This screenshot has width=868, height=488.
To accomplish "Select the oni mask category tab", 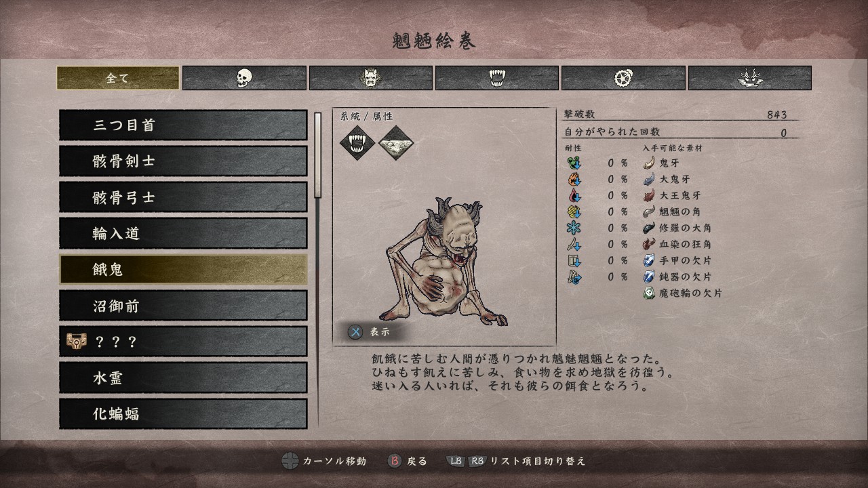I will pyautogui.click(x=371, y=78).
